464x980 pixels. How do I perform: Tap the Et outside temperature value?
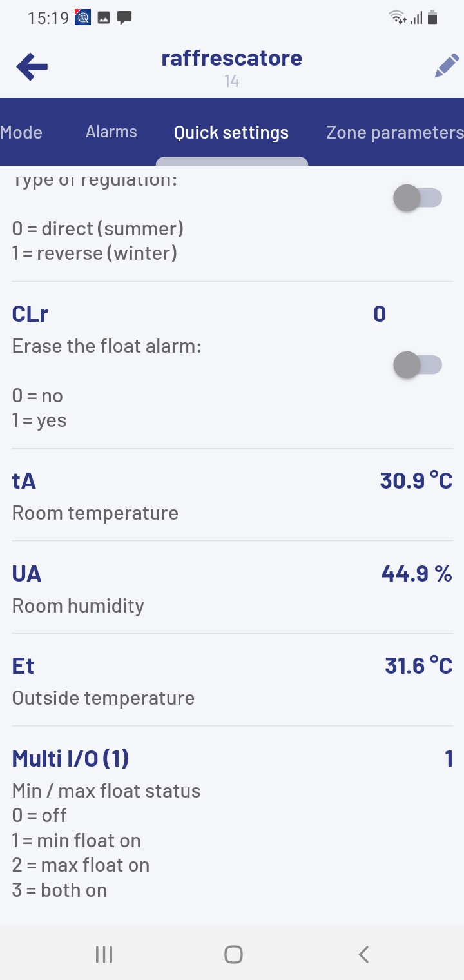(x=418, y=665)
